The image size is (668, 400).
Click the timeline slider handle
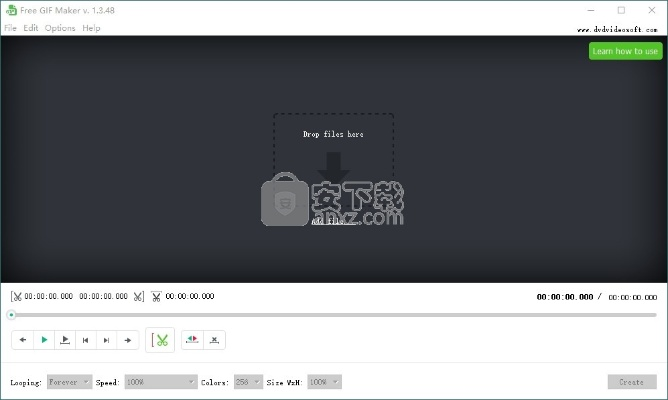pos(12,315)
